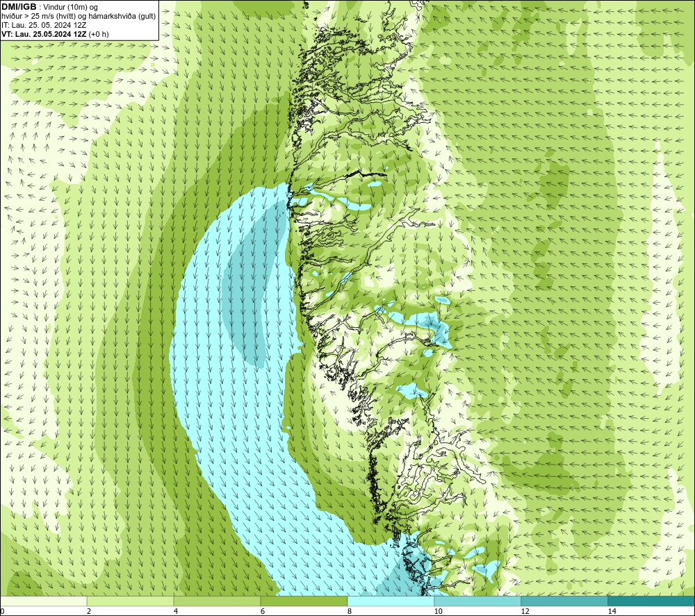695x616 pixels.
Task: Click the legend label '6'
Action: pos(263,611)
